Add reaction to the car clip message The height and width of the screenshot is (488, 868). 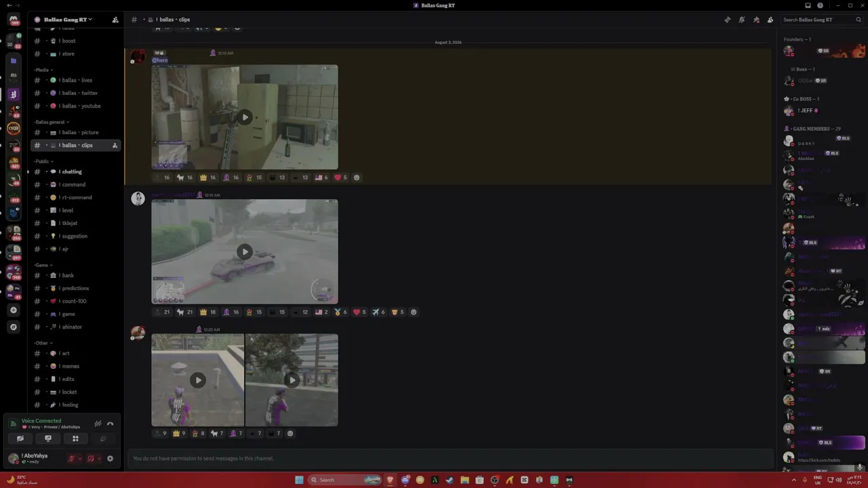coord(414,312)
